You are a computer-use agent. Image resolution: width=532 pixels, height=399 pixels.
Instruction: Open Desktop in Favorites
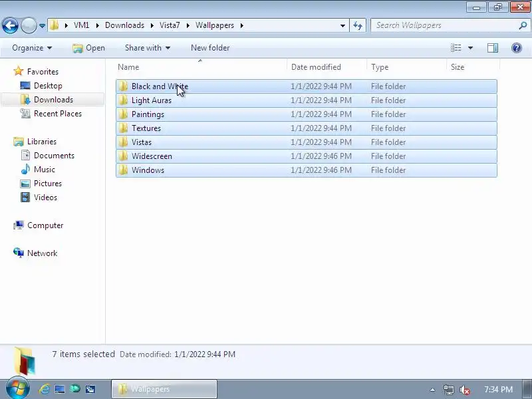(48, 86)
